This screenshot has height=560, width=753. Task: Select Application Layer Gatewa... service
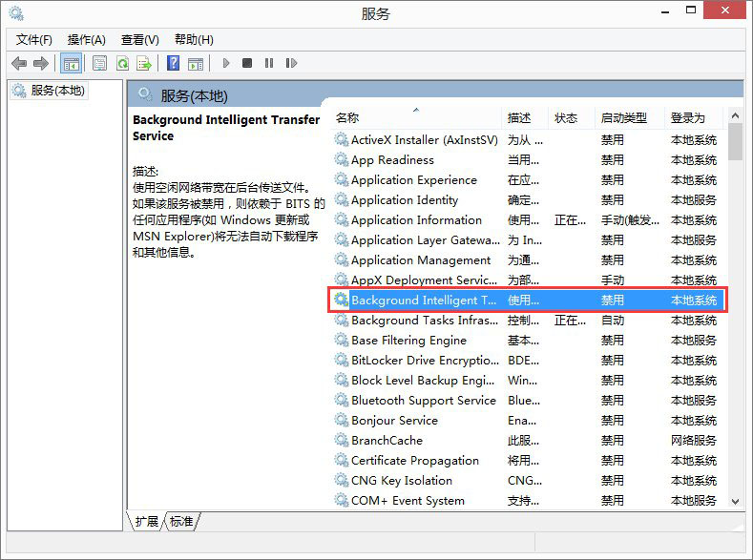[x=425, y=239]
